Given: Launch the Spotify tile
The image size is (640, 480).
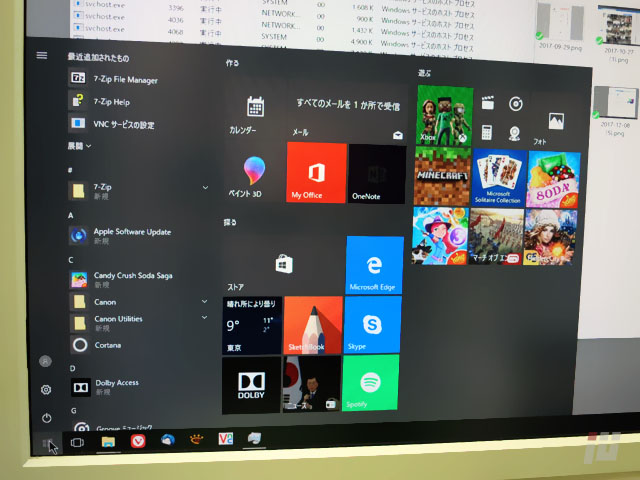Looking at the screenshot, I should 370,382.
